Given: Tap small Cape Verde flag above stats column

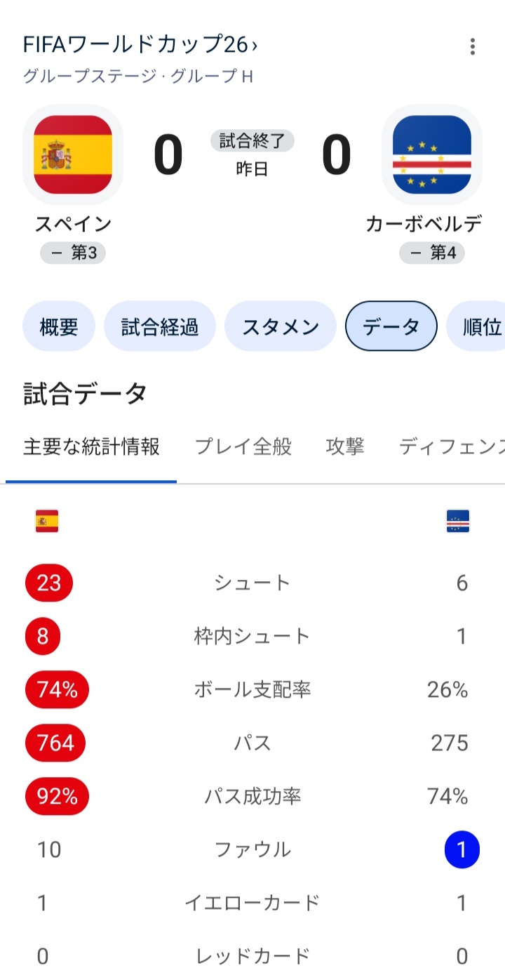Looking at the screenshot, I should [458, 522].
